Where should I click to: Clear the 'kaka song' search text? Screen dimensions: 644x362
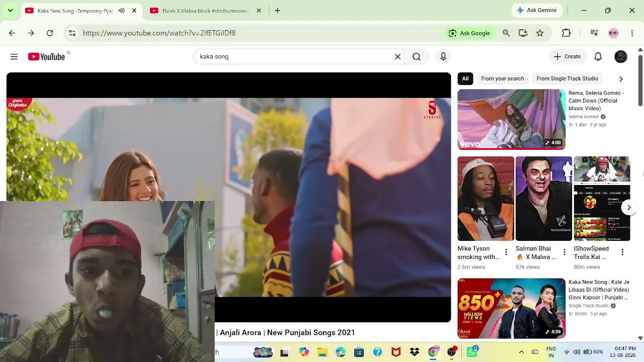pyautogui.click(x=397, y=57)
